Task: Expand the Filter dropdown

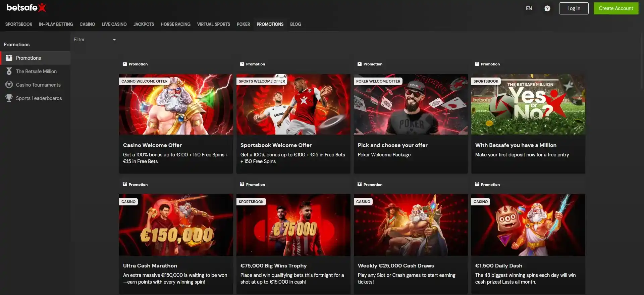Action: pos(95,40)
